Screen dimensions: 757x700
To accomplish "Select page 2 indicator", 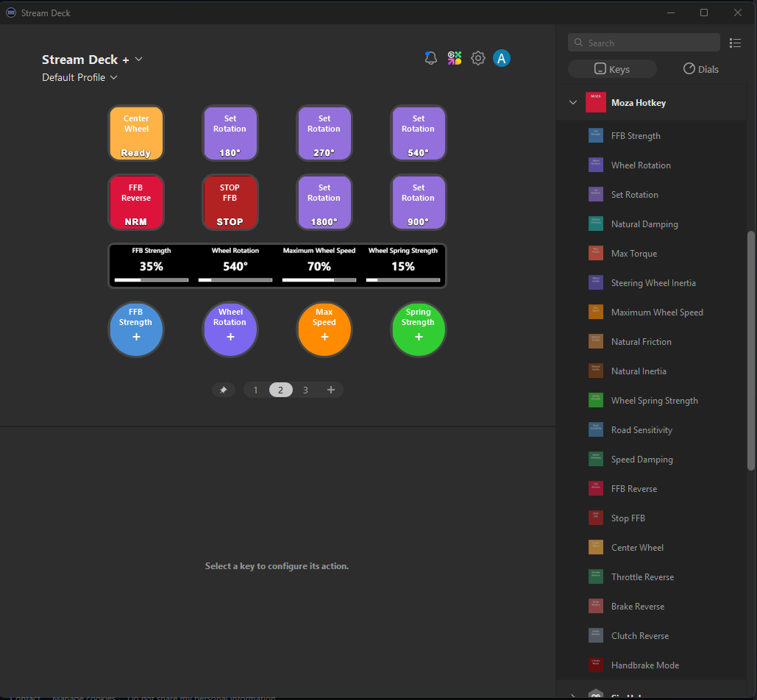I will point(280,390).
